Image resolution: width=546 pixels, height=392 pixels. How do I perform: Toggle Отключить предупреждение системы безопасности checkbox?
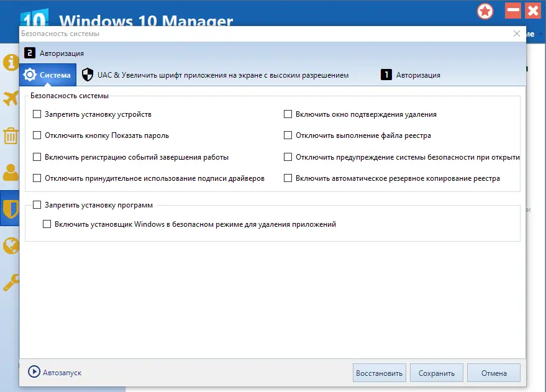[288, 157]
